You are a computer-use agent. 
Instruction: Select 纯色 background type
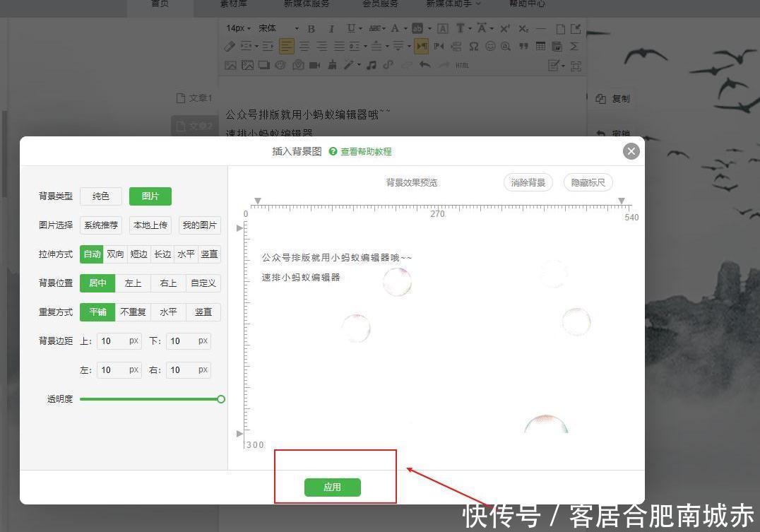point(100,196)
